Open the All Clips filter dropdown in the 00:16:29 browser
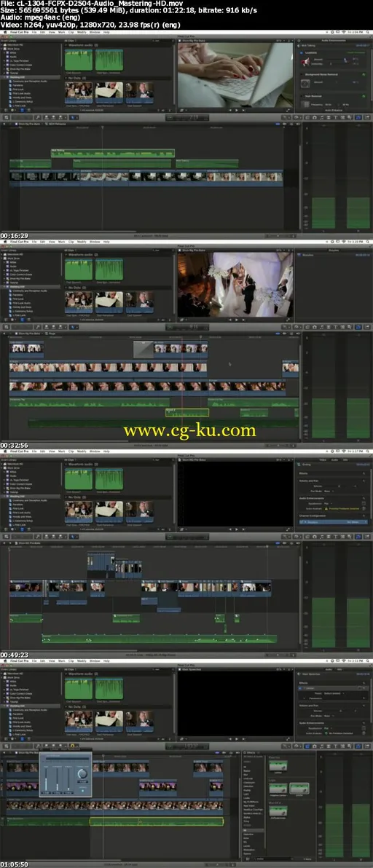This screenshot has height=868, width=373. [x=69, y=41]
